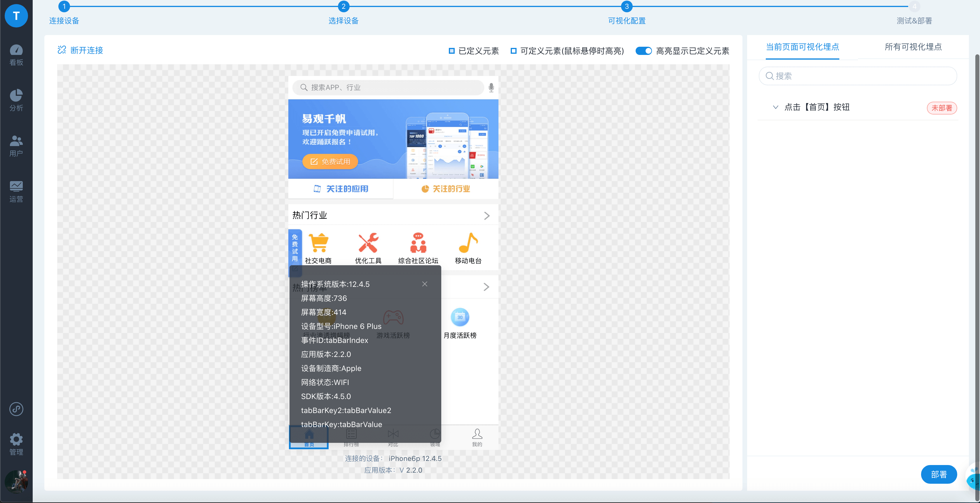The image size is (980, 503).
Task: Click the magnifier icon in the 搜索 field
Action: [769, 76]
